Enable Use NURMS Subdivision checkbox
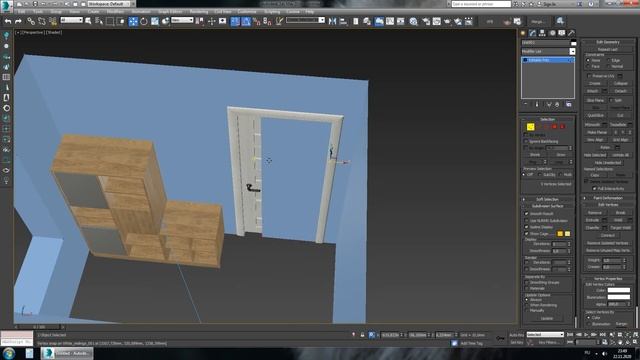 527,220
